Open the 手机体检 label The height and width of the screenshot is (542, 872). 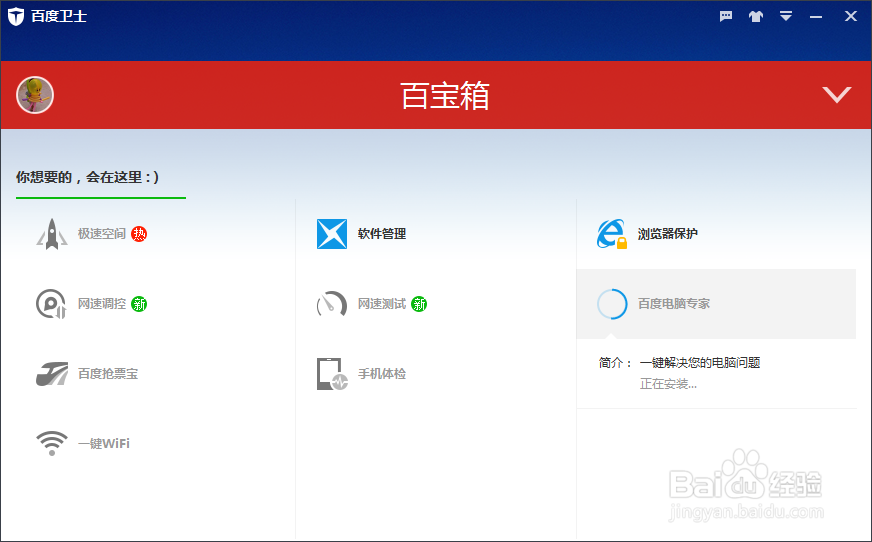(x=382, y=374)
